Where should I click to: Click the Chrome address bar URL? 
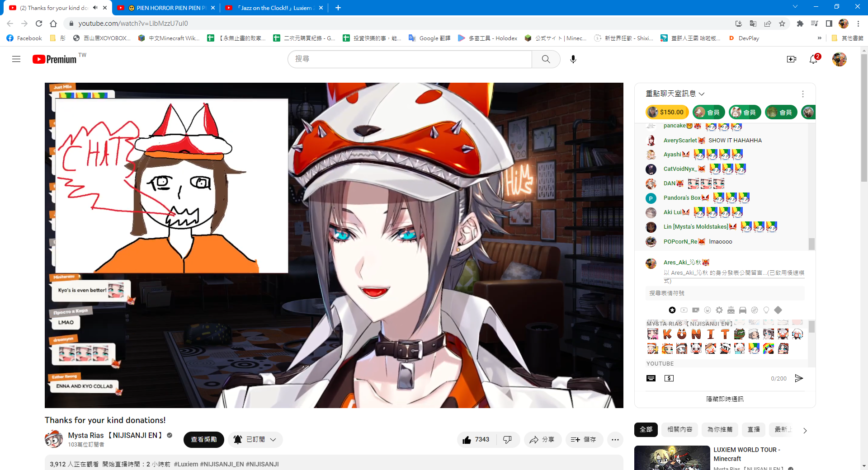click(133, 23)
